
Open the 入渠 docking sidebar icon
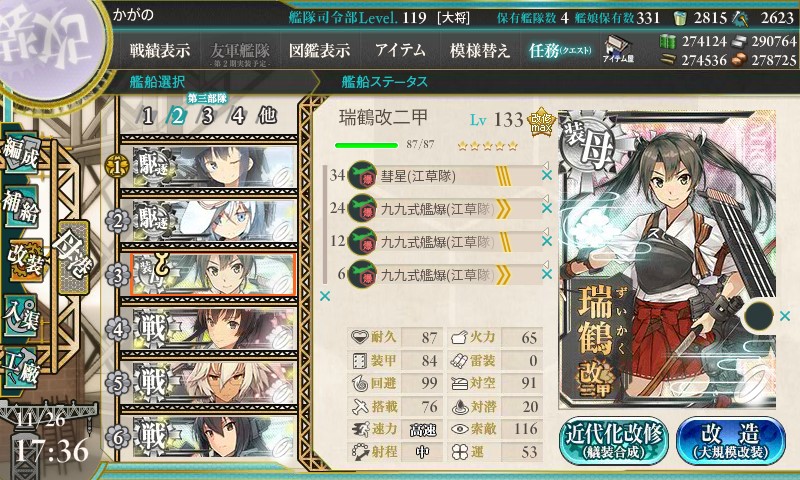coord(20,317)
